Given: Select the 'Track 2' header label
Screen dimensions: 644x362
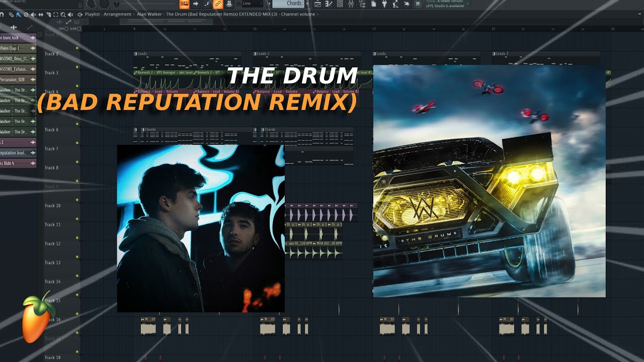Looking at the screenshot, I should tap(51, 54).
